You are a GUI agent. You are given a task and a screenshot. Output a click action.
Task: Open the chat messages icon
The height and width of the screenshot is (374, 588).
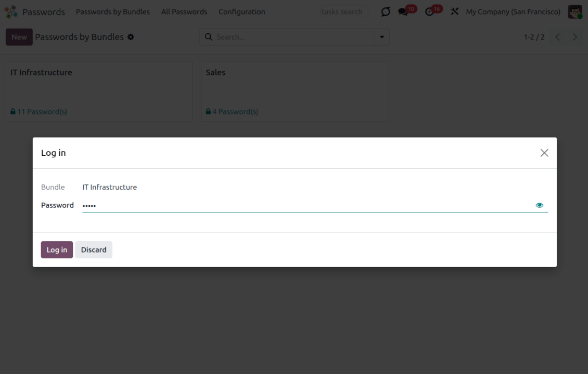(x=403, y=11)
